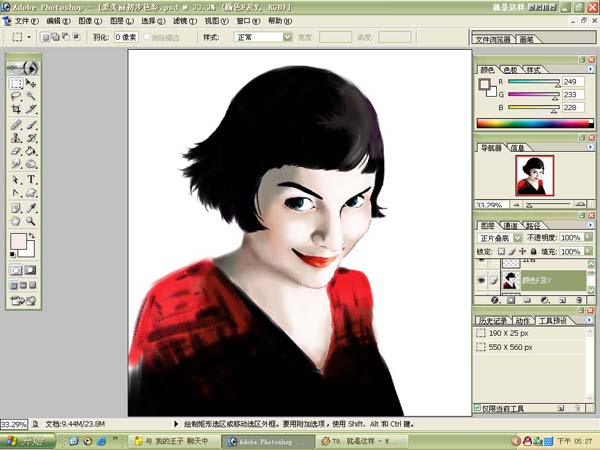Viewport: 600px width, 450px height.
Task: Reset default foreground/background colors icon
Action: point(13,254)
